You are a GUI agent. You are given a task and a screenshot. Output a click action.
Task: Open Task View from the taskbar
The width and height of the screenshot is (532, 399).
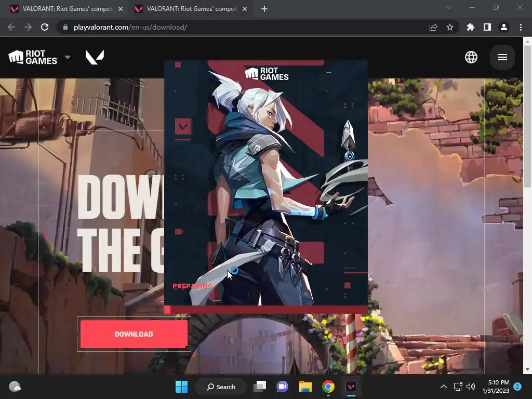(260, 387)
